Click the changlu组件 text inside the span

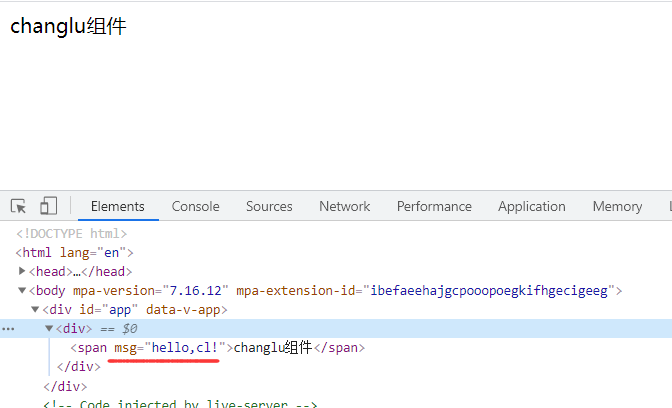tap(273, 348)
